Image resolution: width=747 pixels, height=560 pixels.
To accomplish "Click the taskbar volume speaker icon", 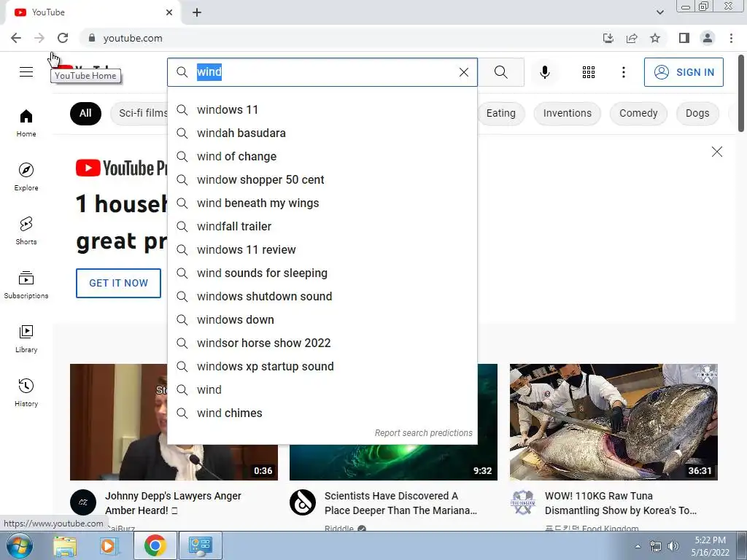I will pyautogui.click(x=673, y=546).
